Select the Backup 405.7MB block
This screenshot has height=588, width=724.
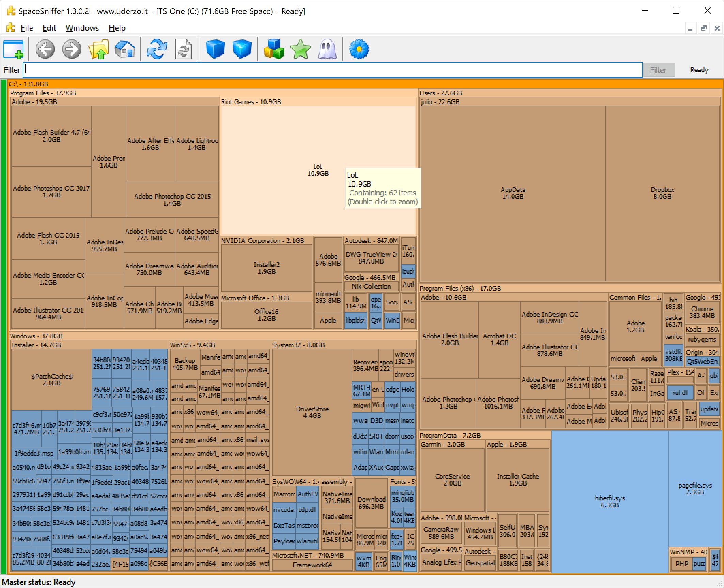pos(185,364)
